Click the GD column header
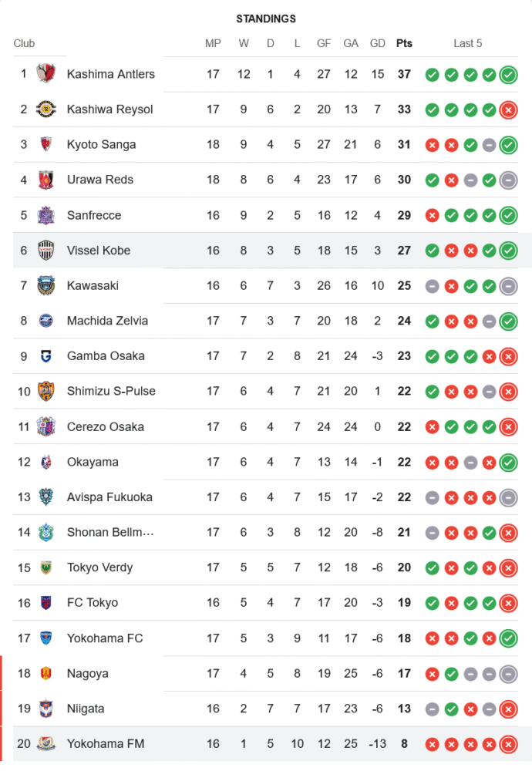Viewport: 532px width, 771px height. click(x=378, y=43)
